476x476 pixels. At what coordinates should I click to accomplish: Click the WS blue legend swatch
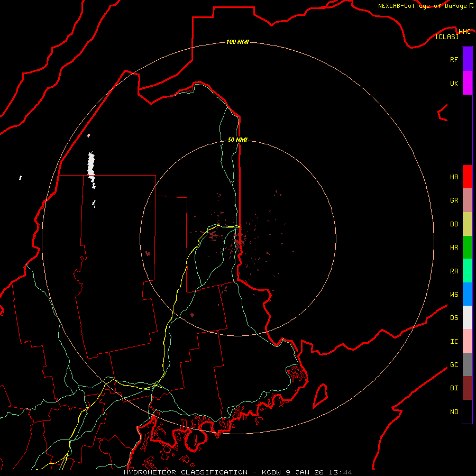click(x=467, y=294)
